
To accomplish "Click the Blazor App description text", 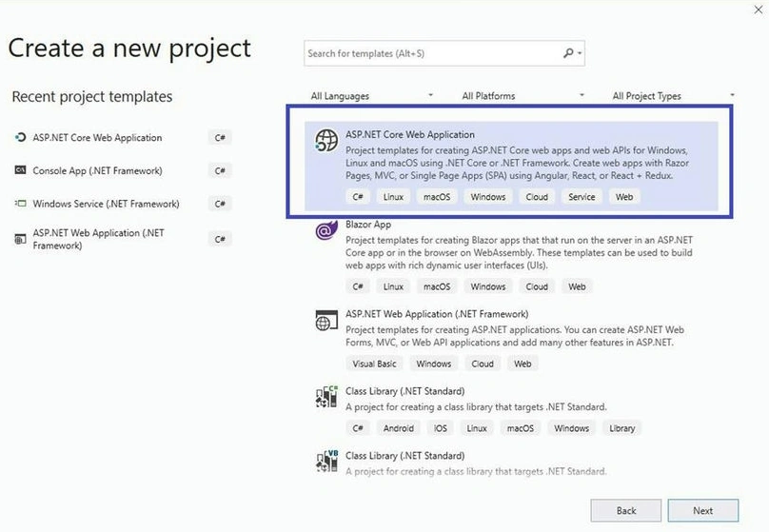I will click(519, 252).
